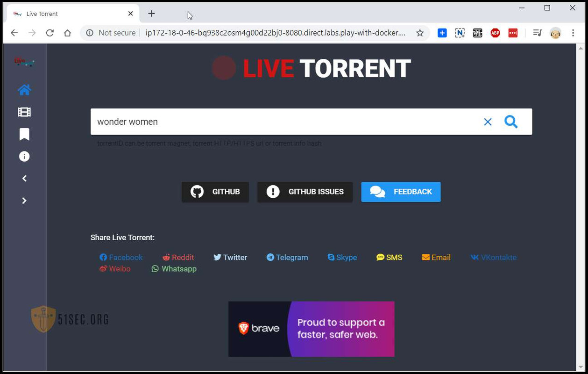
Task: Share via Facebook link
Action: click(121, 257)
